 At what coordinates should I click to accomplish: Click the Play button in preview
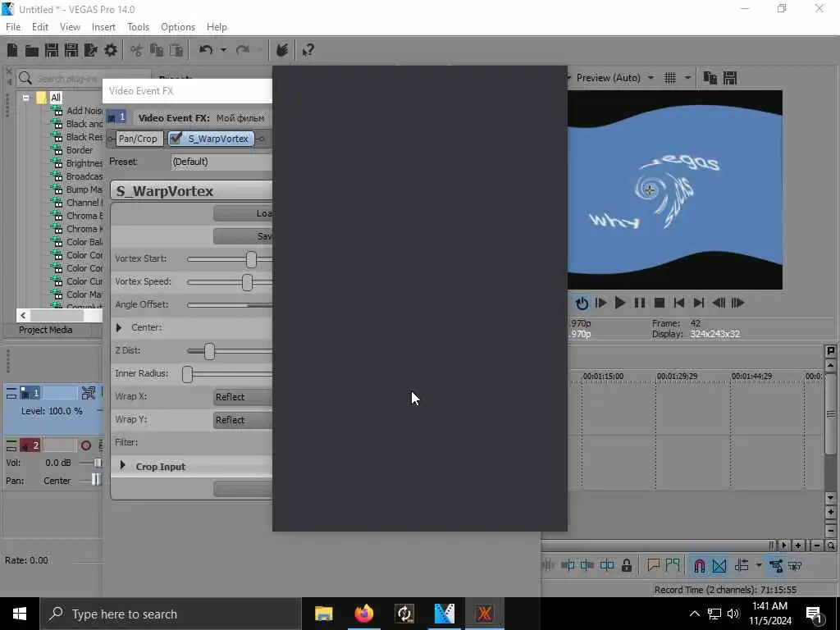[620, 304]
